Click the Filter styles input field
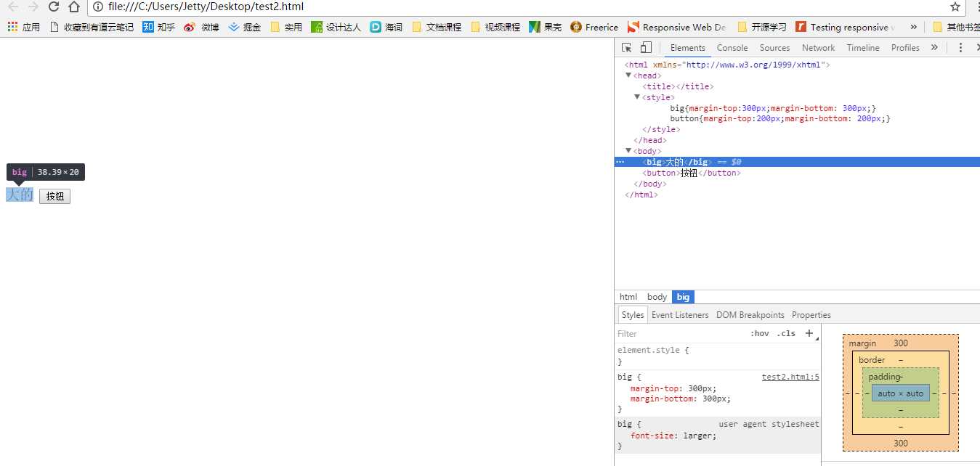This screenshot has width=980, height=466. click(x=679, y=334)
